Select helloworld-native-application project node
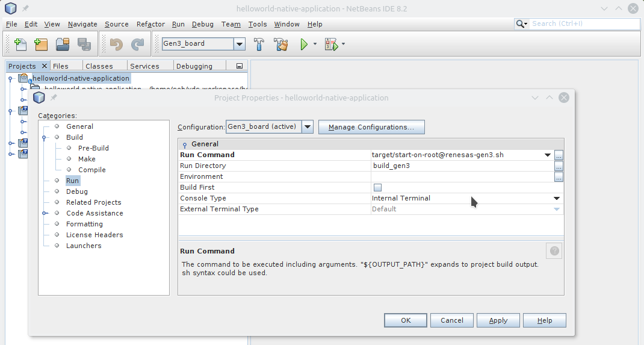 click(81, 78)
